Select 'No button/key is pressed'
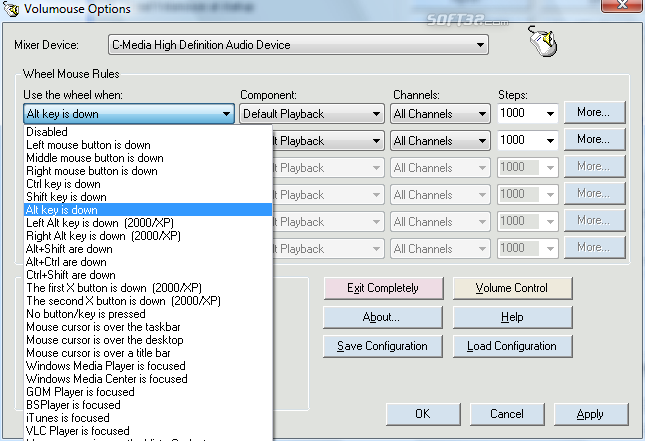645x441 pixels. pyautogui.click(x=148, y=314)
